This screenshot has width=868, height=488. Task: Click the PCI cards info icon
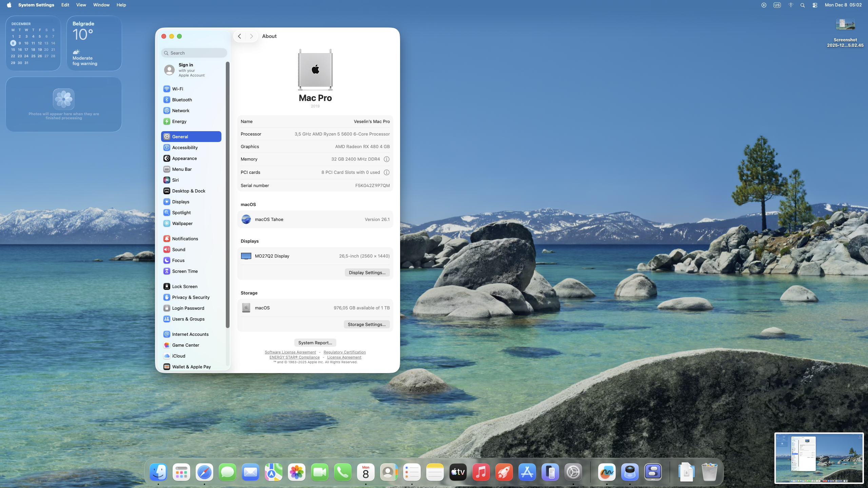(x=386, y=172)
